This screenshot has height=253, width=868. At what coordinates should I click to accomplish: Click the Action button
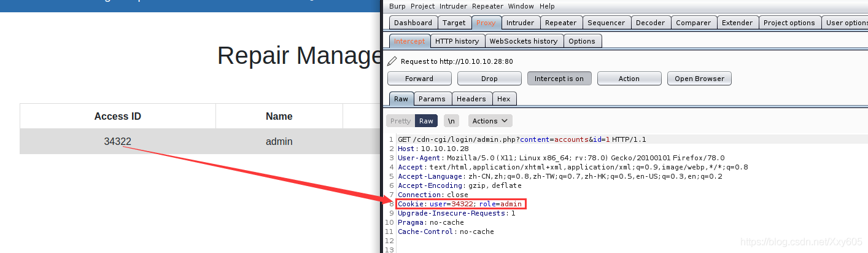(629, 79)
